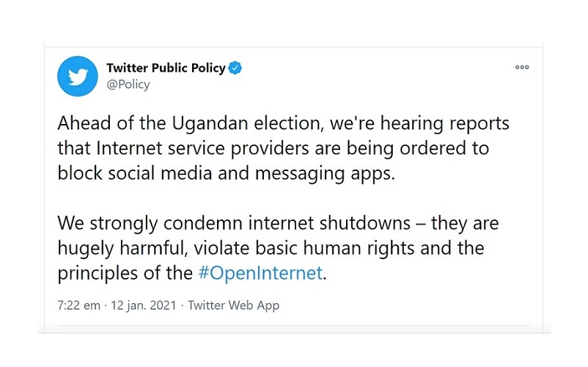Open the Twitter Public Policy display name
Viewport: 588px width, 367px height.
[164, 68]
